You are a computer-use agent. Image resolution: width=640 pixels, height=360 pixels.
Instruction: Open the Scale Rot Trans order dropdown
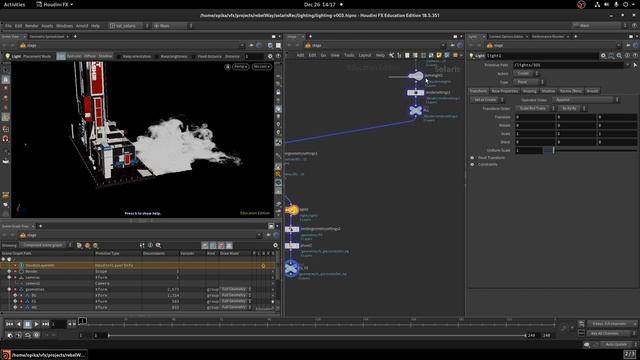[x=535, y=109]
